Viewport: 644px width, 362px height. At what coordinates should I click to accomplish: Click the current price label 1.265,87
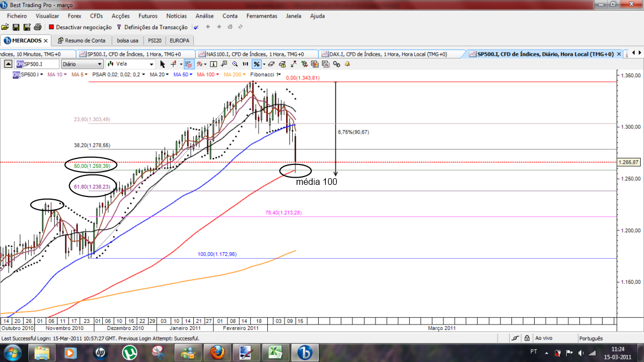[629, 163]
